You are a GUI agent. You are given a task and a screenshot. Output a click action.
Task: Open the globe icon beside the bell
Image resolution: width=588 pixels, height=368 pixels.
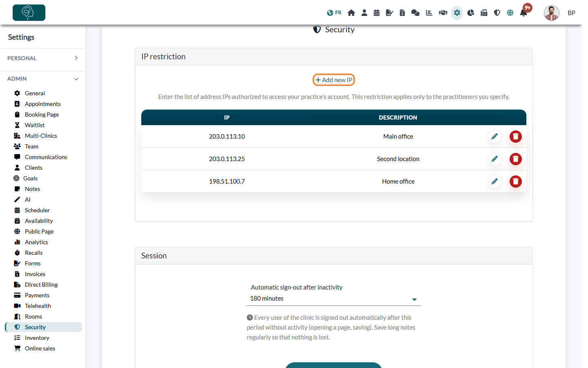click(x=510, y=13)
